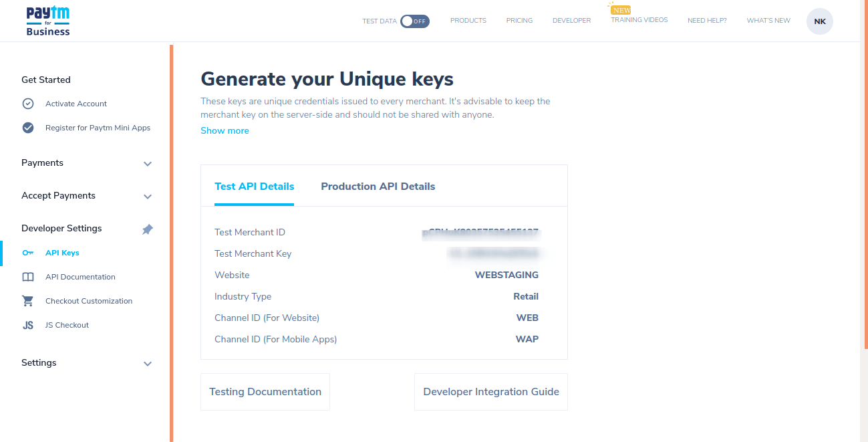
Task: Open the Need Help? menu
Action: [x=707, y=21]
